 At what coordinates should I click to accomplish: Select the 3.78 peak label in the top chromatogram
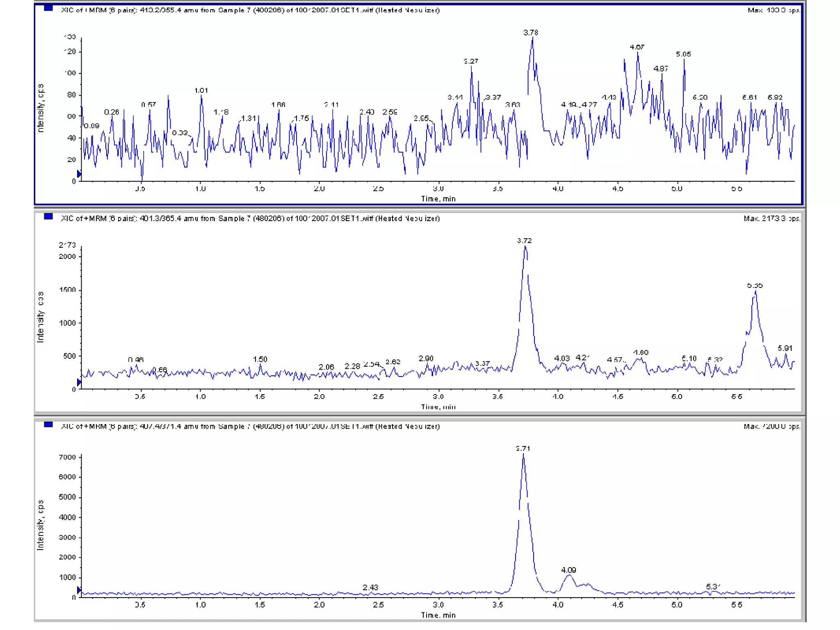click(531, 32)
